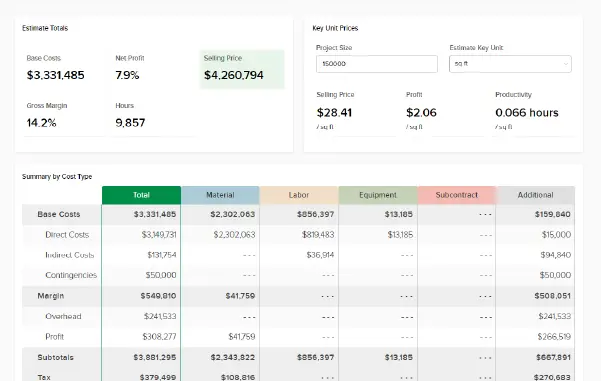
Task: Click Indirect Costs labor value $36,914
Action: [320, 255]
